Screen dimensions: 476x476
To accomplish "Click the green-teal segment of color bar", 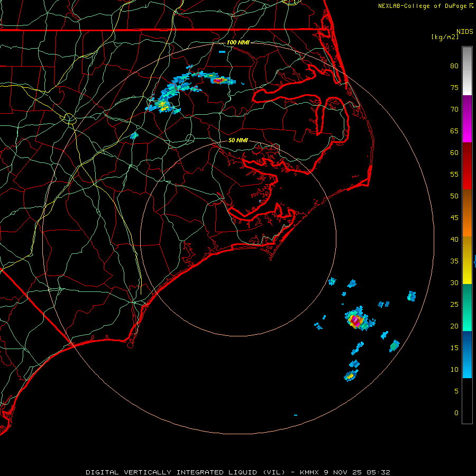I will pos(467,307).
